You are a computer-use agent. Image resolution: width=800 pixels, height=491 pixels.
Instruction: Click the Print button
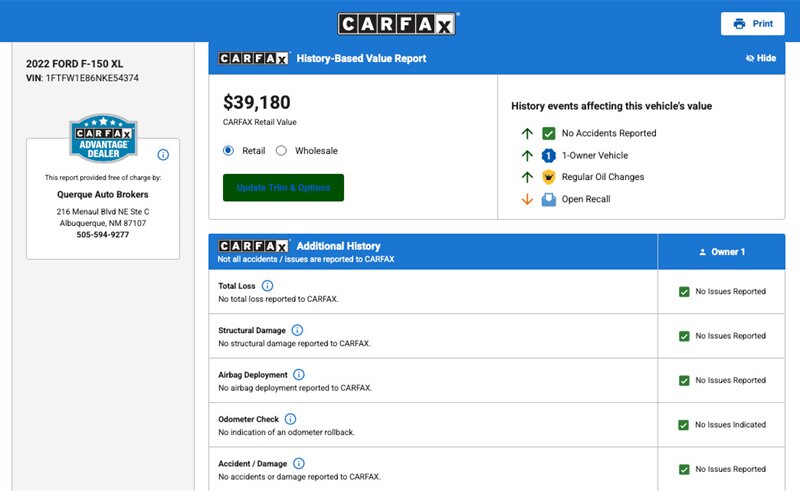point(752,24)
